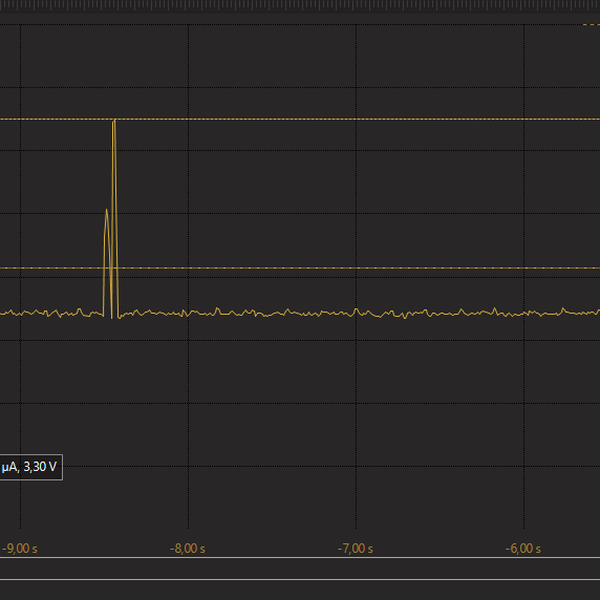The image size is (600, 600).
Task: Click the waveform baseline above -8,00 s
Action: coord(188,314)
